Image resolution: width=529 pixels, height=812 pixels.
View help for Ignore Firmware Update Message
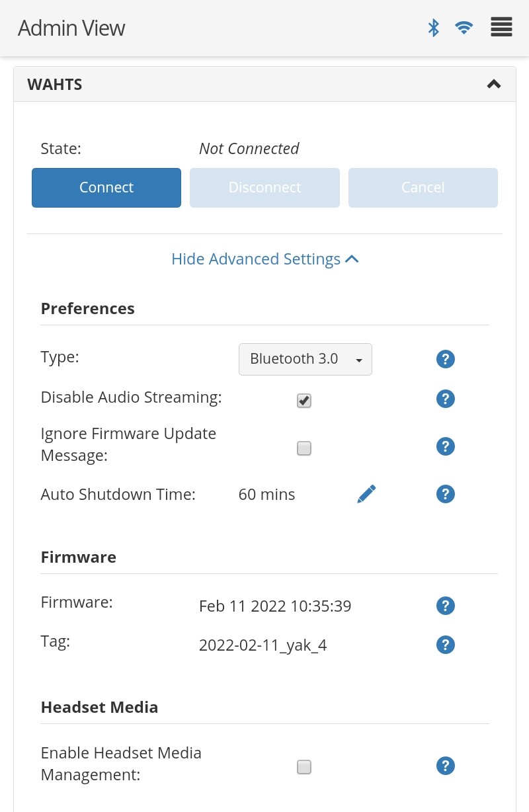click(x=446, y=446)
